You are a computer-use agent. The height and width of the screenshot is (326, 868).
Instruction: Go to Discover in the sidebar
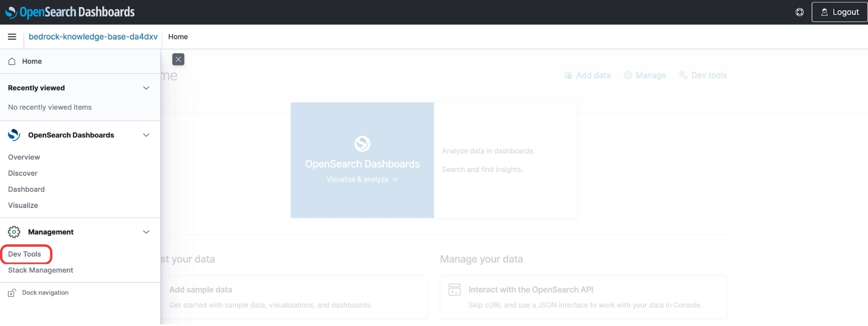[23, 173]
